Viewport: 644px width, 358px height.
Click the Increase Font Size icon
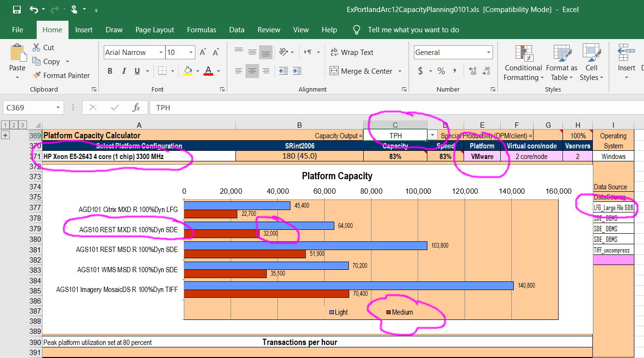pyautogui.click(x=203, y=52)
